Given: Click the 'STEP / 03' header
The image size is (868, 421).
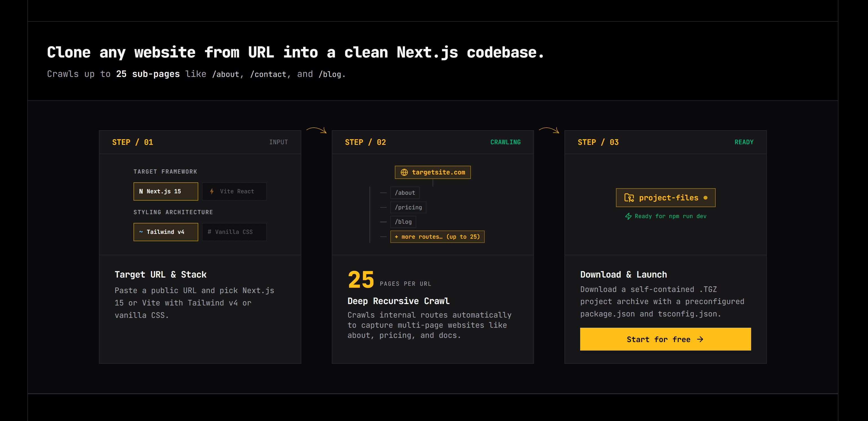Looking at the screenshot, I should click(x=598, y=142).
